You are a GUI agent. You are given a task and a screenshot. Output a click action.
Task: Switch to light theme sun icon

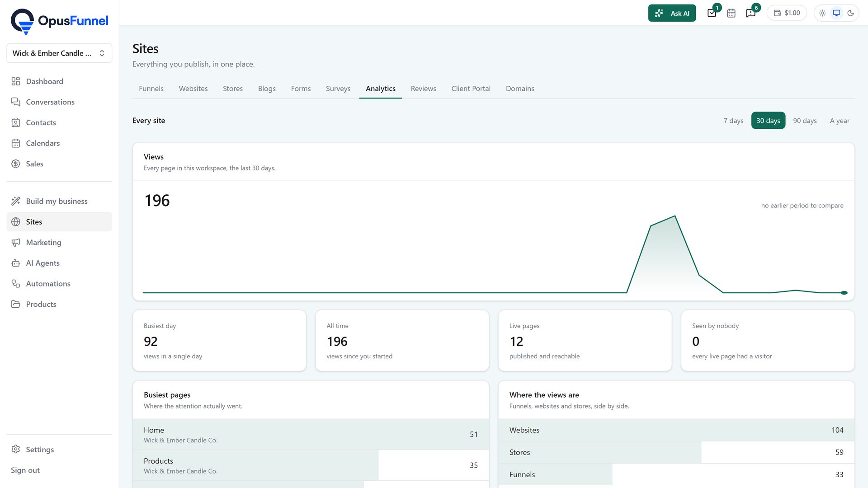click(822, 13)
